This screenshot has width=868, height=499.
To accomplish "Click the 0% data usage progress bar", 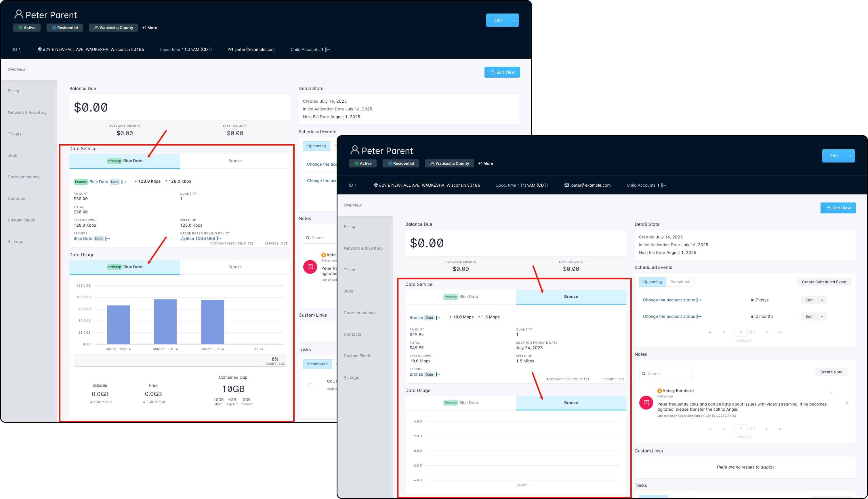I will click(x=180, y=361).
